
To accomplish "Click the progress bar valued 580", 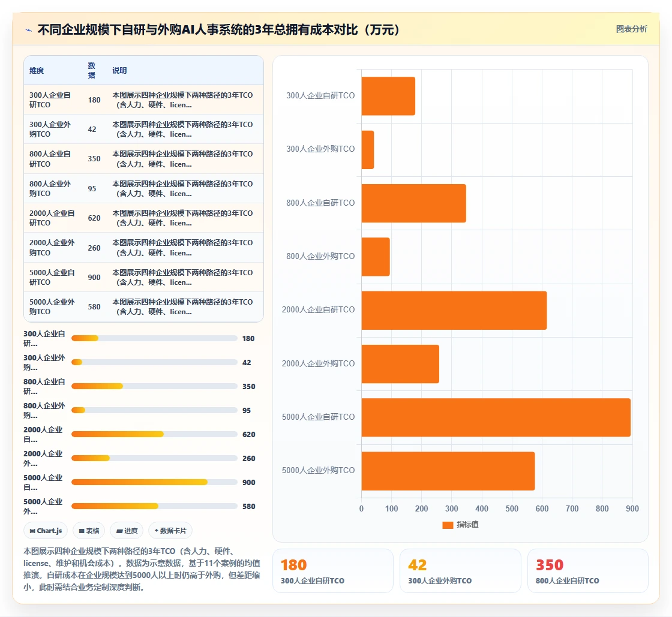I will coord(154,506).
